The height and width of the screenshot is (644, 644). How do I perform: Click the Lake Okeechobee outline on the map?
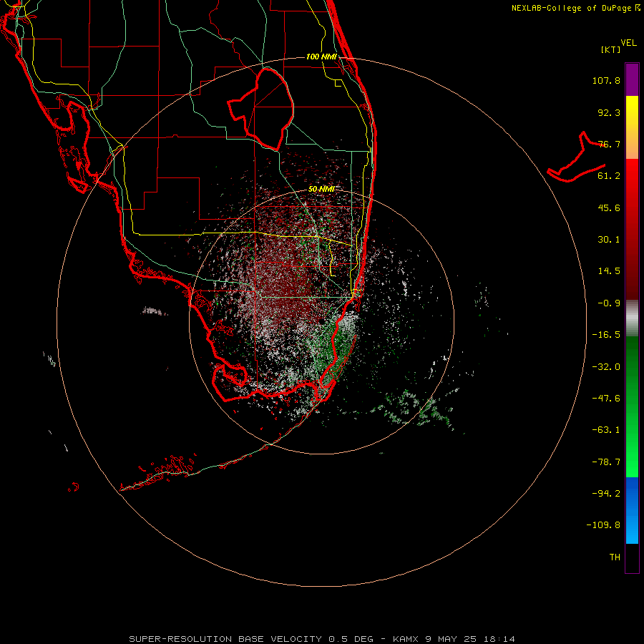[x=261, y=109]
